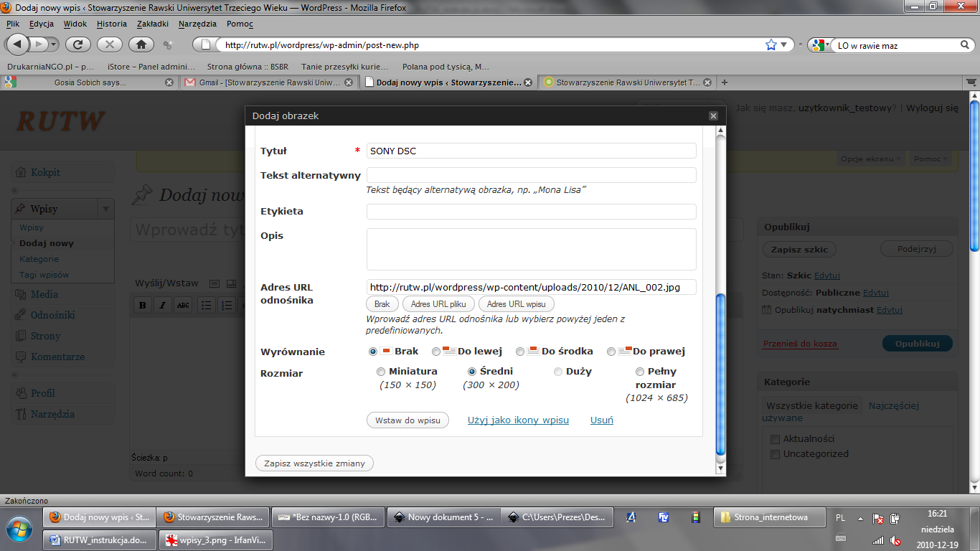The image size is (980, 551).
Task: Open the Narzędzia menu
Action: pos(197,24)
